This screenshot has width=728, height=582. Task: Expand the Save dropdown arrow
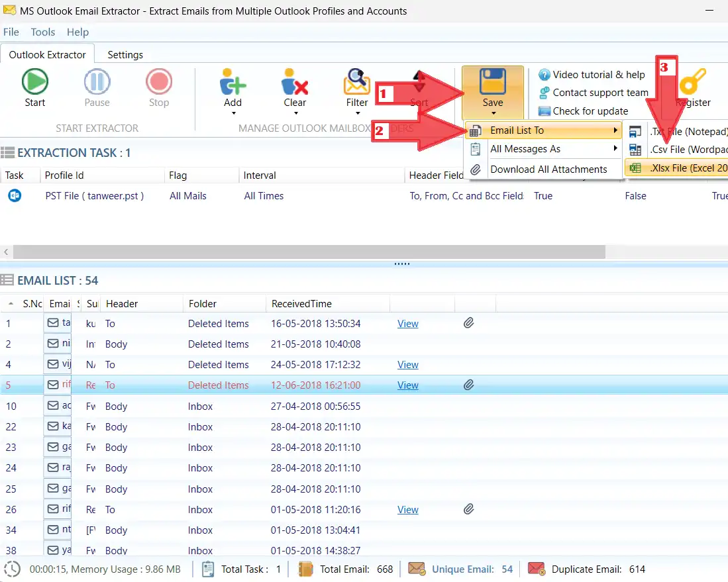tap(494, 113)
